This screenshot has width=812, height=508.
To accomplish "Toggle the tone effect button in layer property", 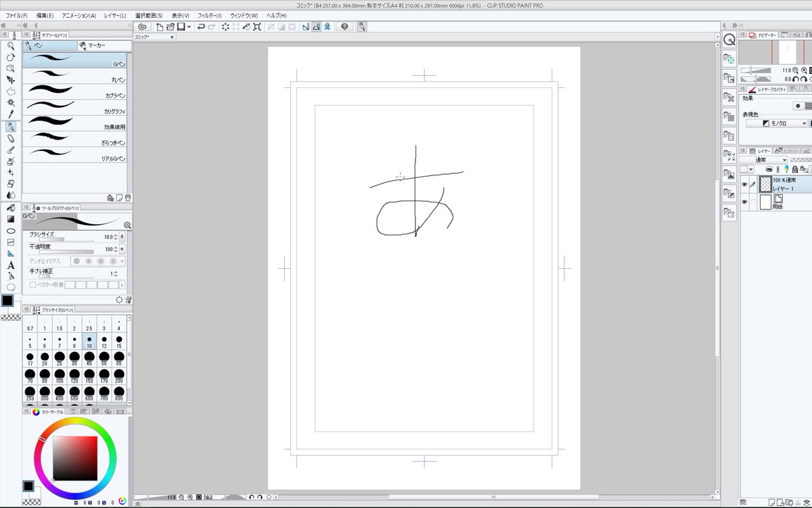I will click(x=808, y=106).
